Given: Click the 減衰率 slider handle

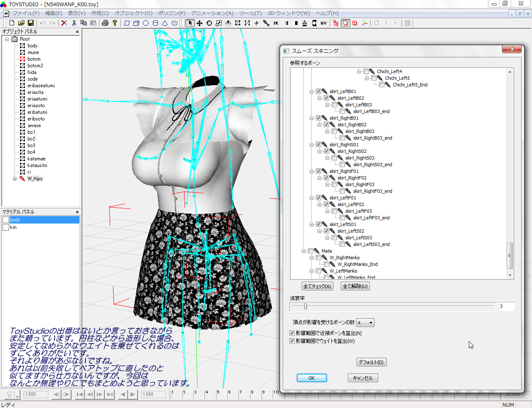Looking at the screenshot, I should click(305, 307).
